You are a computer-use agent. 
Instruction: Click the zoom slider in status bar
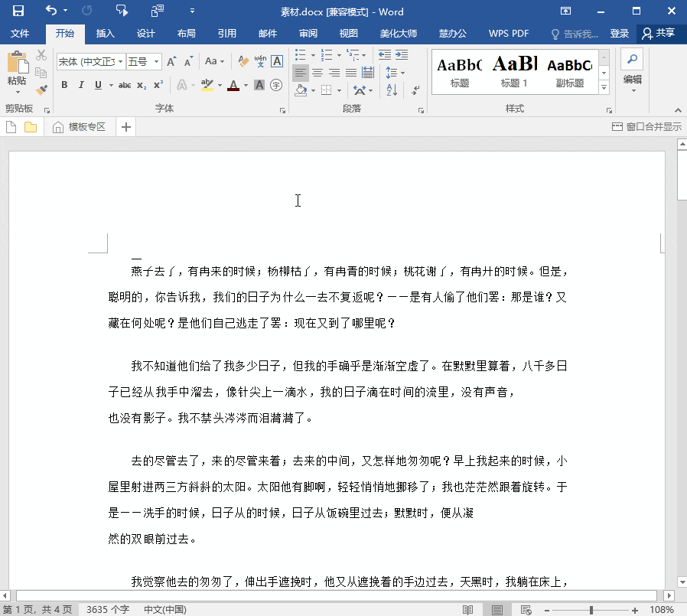[591, 610]
